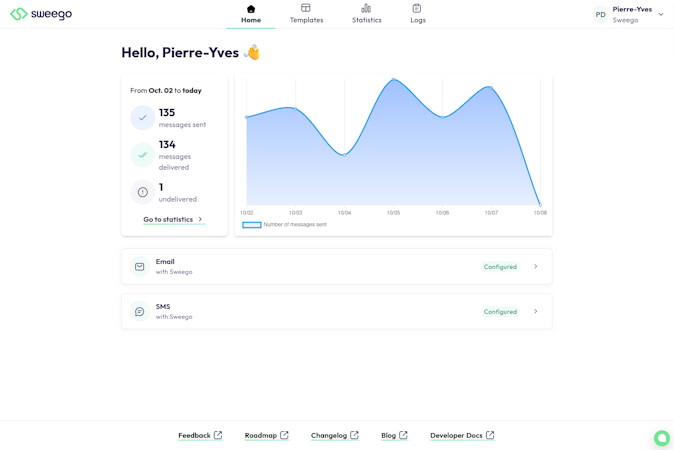Click the messages sent checkmark icon
The width and height of the screenshot is (674, 450).
(143, 118)
